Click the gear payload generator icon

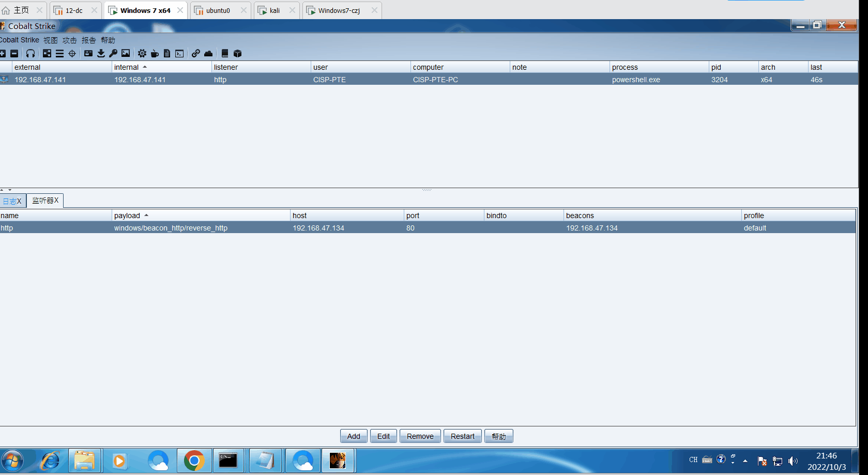pyautogui.click(x=142, y=53)
